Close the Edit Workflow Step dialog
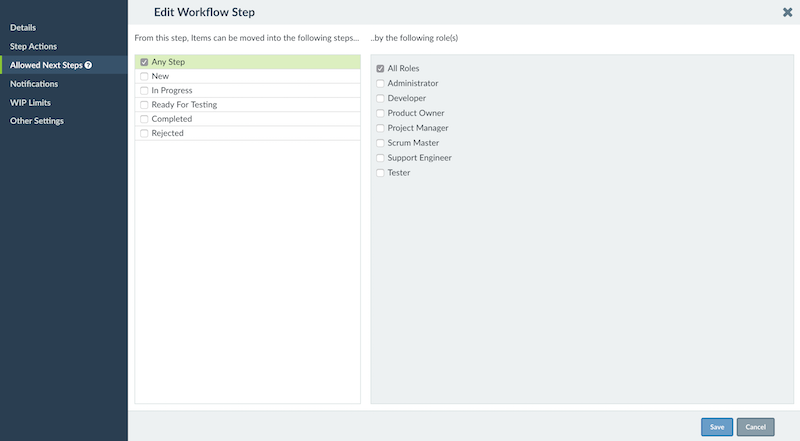Image resolution: width=800 pixels, height=441 pixels. tap(787, 12)
